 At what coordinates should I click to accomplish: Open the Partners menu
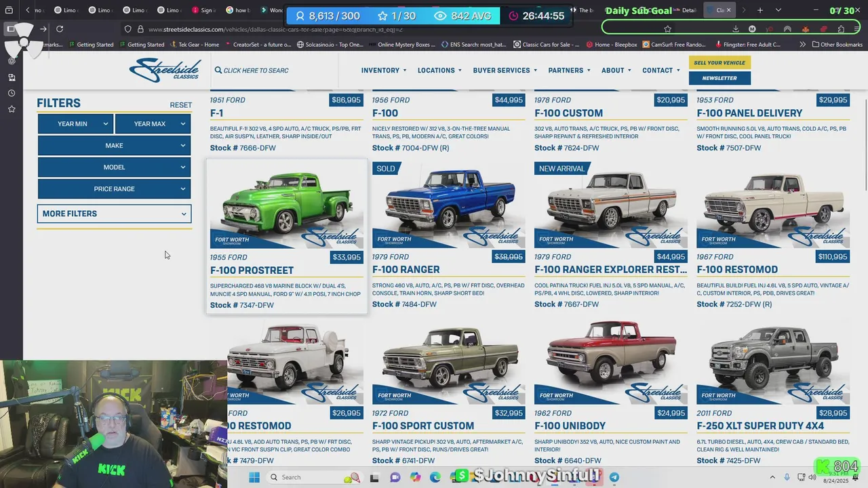[570, 70]
